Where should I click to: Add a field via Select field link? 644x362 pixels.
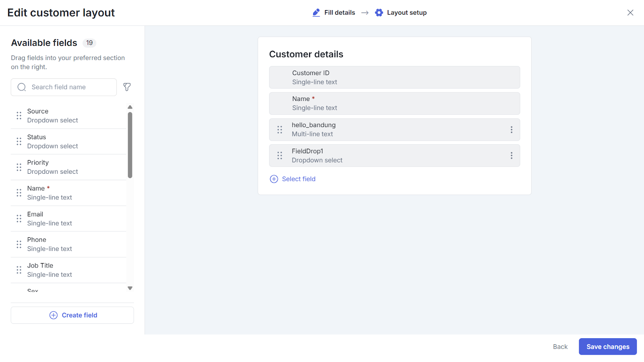point(293,179)
